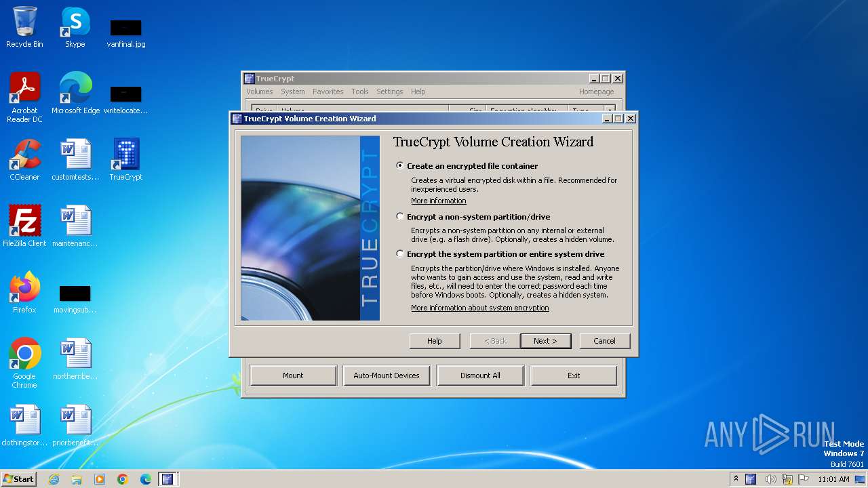Click the wizard Help button
Viewport: 868px width, 488px height.
click(435, 341)
